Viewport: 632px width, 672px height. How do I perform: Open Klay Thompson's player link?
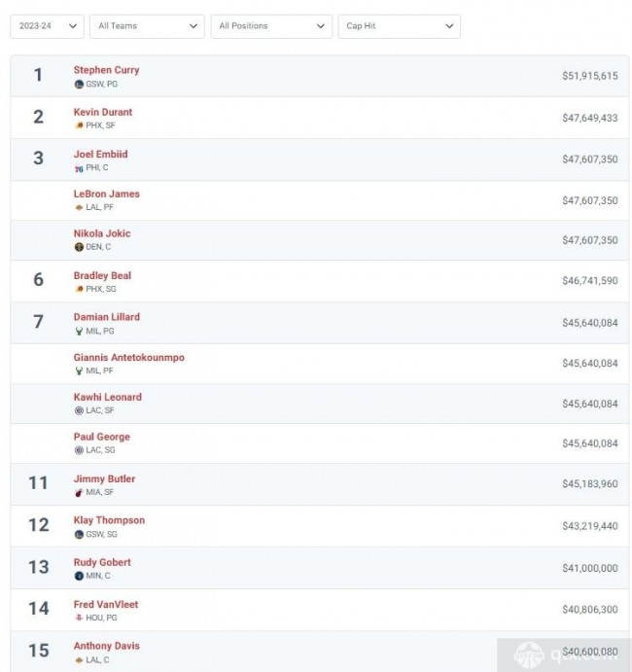click(x=109, y=521)
